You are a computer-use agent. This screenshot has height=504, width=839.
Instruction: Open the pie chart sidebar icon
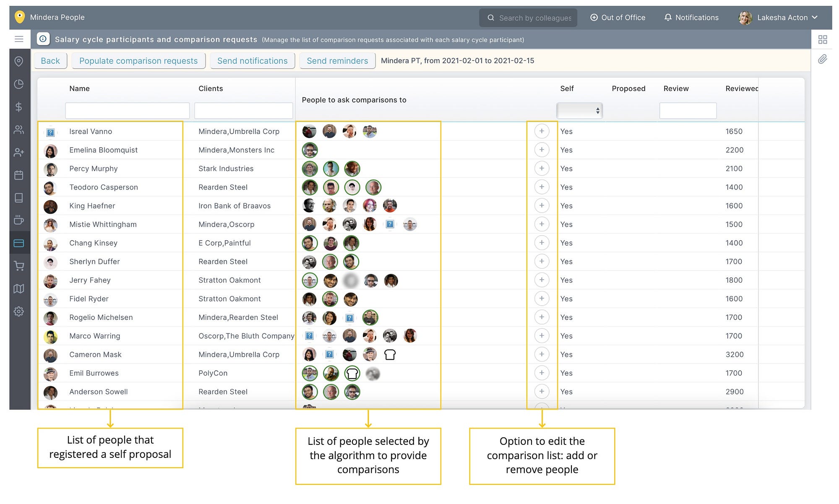19,84
